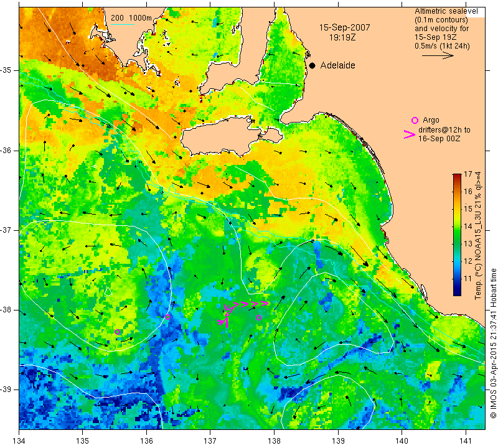Click the -38 latitude axis label
Image resolution: width=498 pixels, height=448 pixels.
(7, 310)
